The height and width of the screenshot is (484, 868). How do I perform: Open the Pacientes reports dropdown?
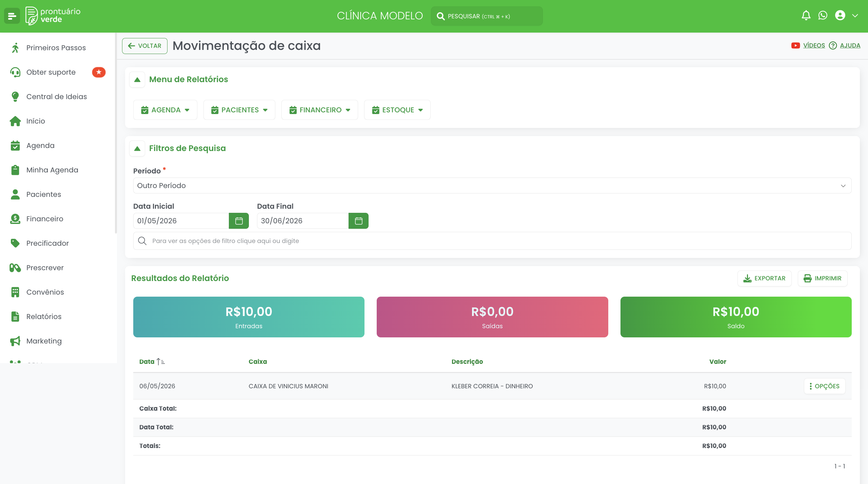point(239,110)
